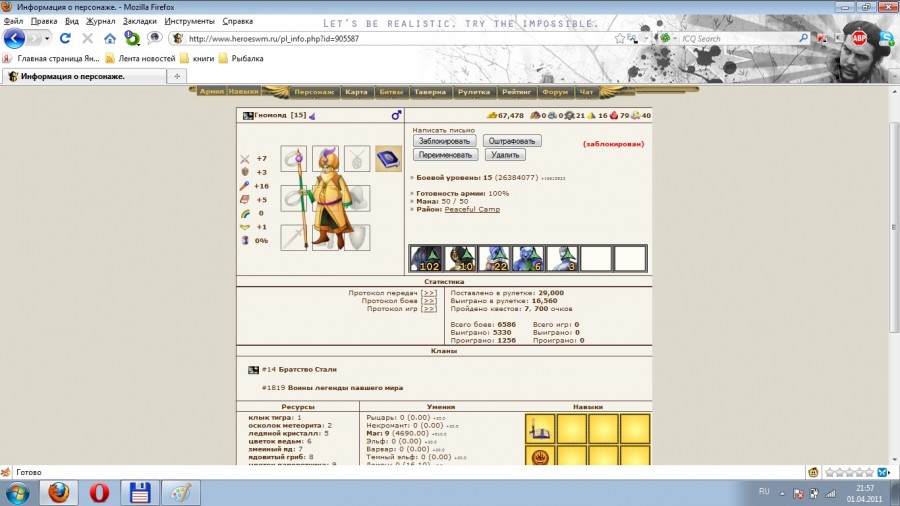This screenshot has height=506, width=900.
Task: Open the browser home page icon
Action: (x=110, y=39)
